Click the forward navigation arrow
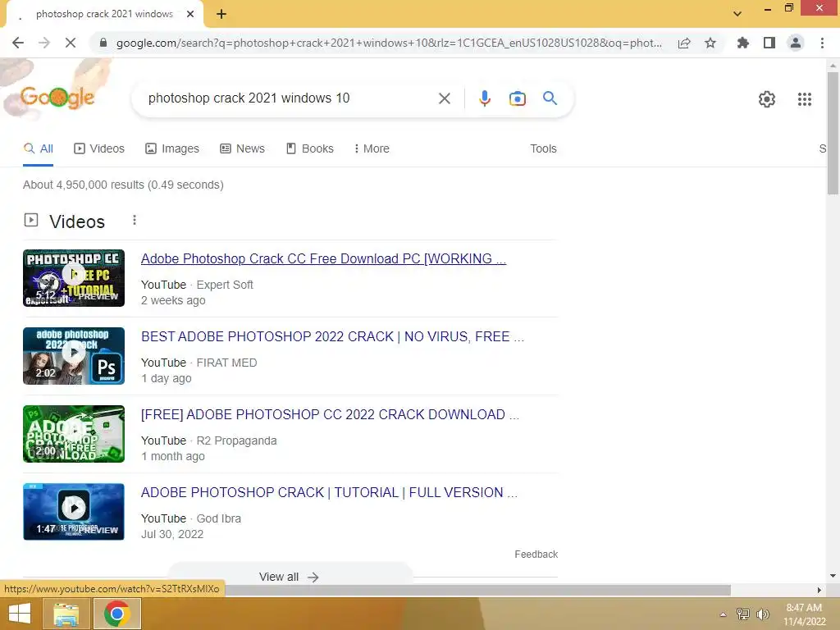Image resolution: width=840 pixels, height=630 pixels. pyautogui.click(x=44, y=43)
